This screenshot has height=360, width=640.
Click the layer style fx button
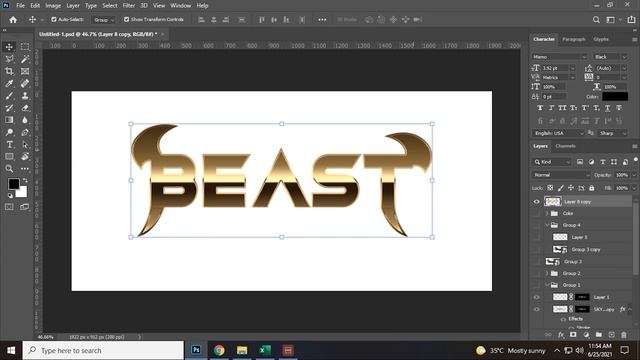(x=561, y=335)
